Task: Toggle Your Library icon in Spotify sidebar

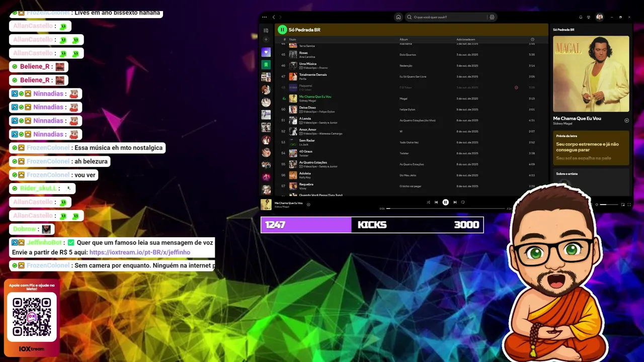Action: pos(266,30)
